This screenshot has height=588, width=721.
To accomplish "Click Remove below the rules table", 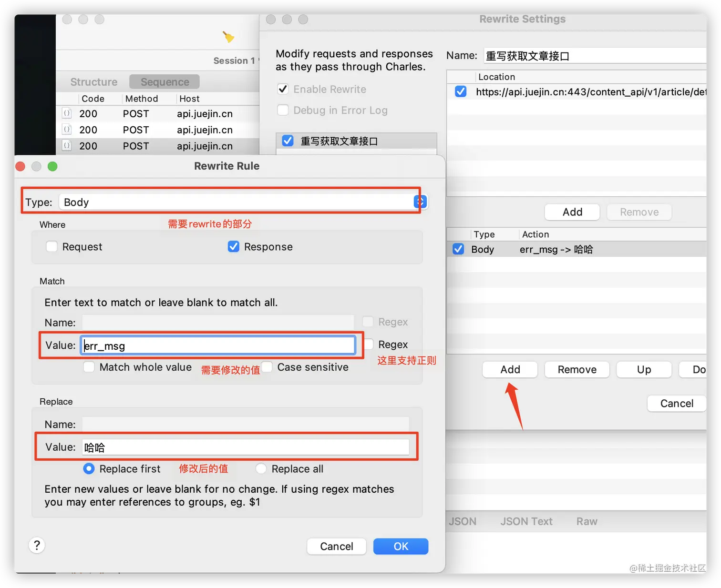I will (x=577, y=369).
